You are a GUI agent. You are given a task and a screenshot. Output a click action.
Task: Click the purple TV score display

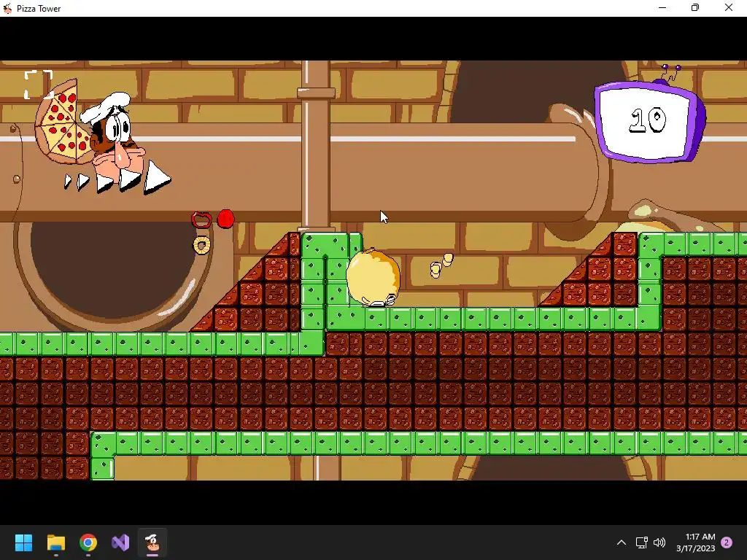coord(650,121)
